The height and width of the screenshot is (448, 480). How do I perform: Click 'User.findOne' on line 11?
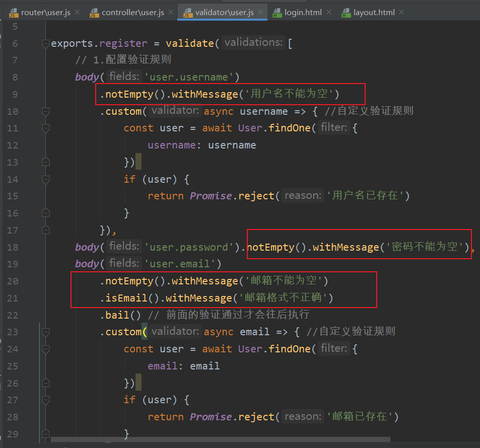coord(275,128)
